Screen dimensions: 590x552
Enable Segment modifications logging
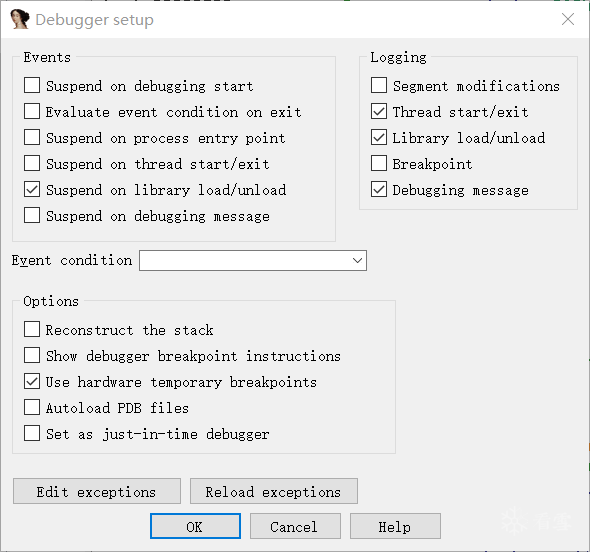(x=379, y=85)
